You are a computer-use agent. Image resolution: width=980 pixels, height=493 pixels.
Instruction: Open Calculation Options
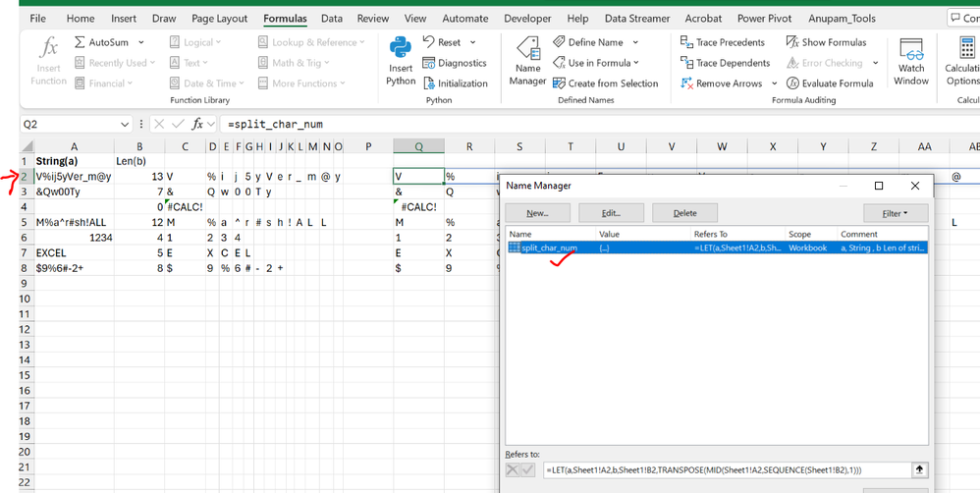(962, 61)
